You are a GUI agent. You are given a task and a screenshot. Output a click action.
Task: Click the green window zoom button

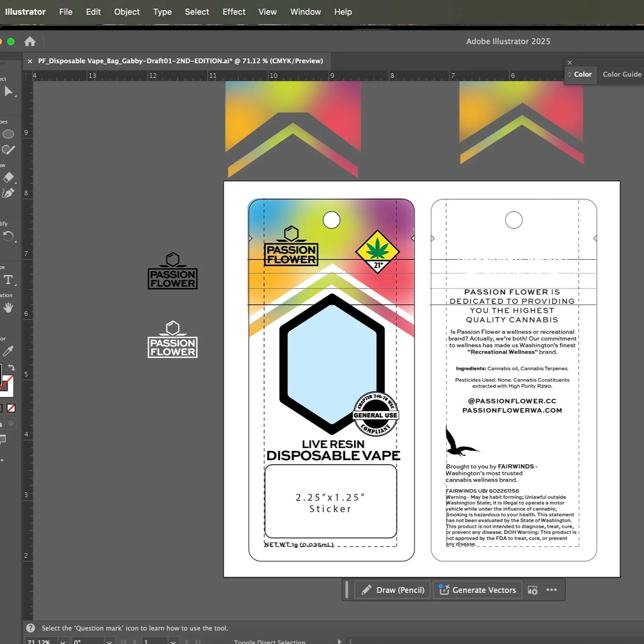click(11, 41)
